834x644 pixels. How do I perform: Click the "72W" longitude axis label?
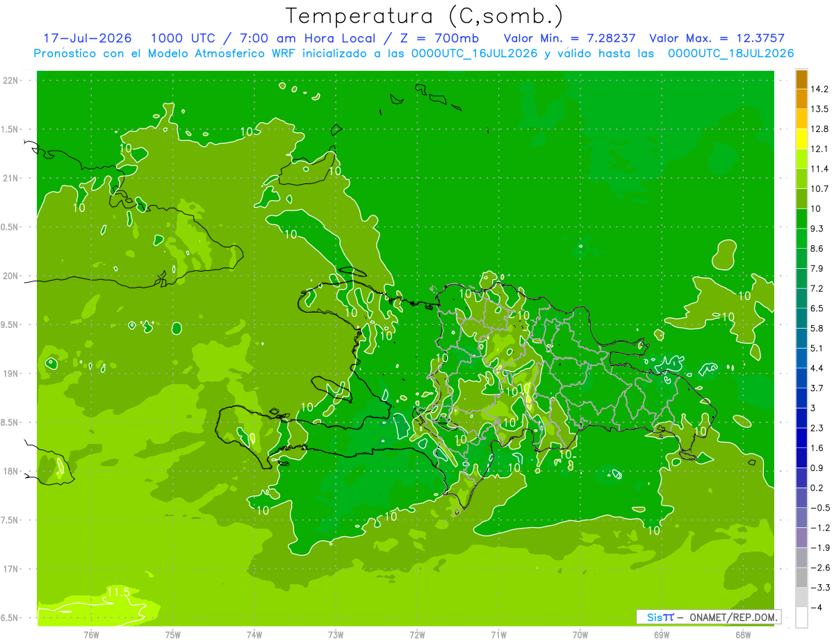pos(417,634)
